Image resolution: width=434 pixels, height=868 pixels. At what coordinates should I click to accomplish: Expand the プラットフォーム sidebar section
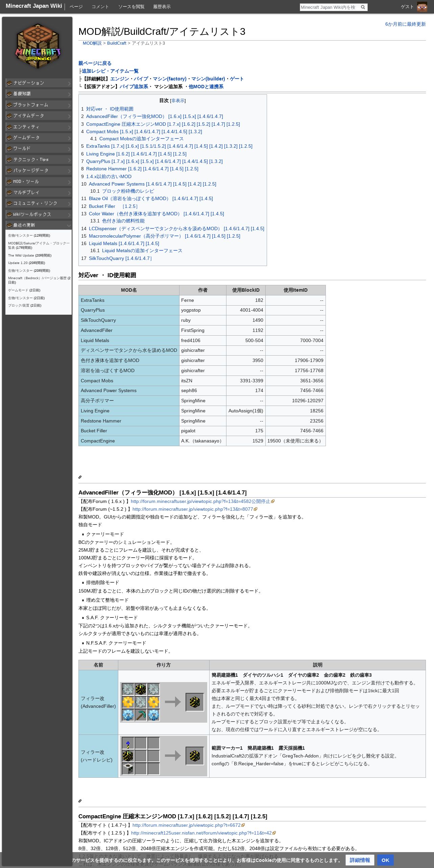tap(39, 105)
